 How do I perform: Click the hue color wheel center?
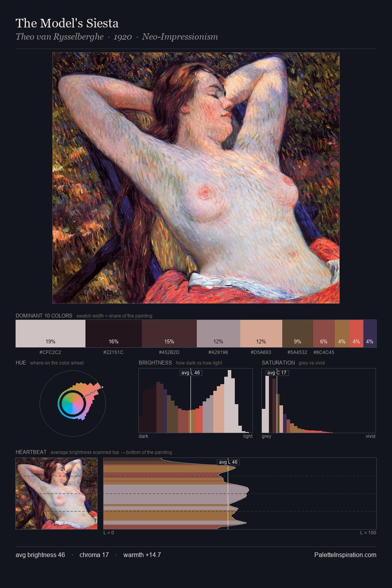tap(73, 403)
